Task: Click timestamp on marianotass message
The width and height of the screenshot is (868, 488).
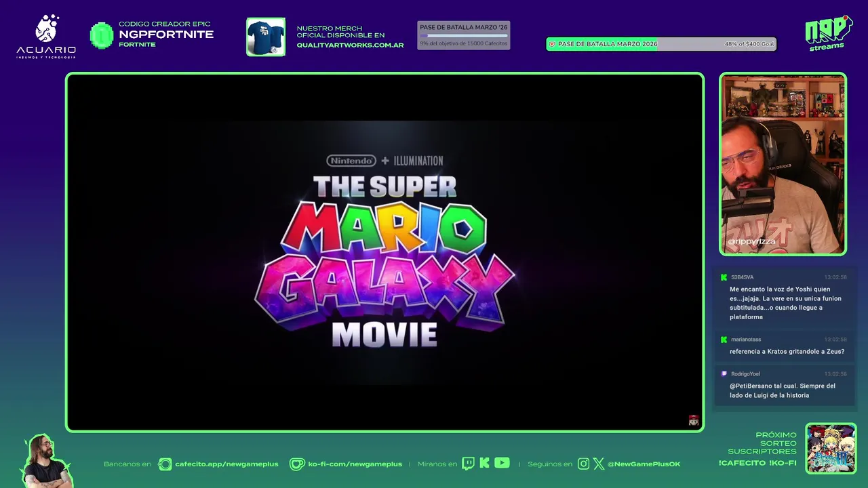Action: click(x=835, y=340)
